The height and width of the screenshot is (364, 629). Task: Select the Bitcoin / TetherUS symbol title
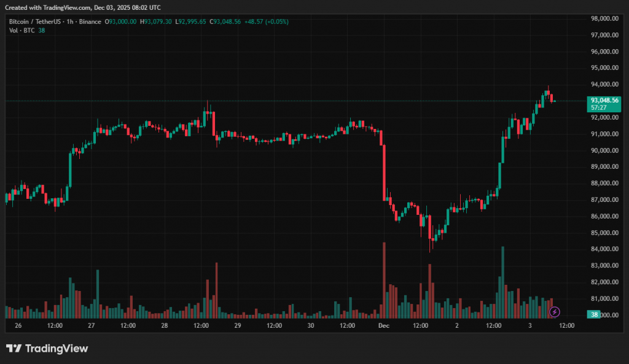(35, 21)
